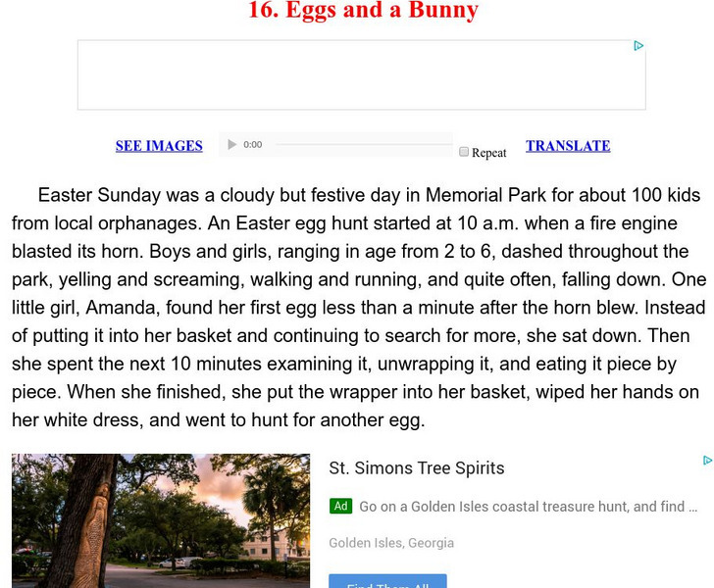Open the St. Simons Tree Spirits ad title
This screenshot has width=714, height=588.
(x=417, y=468)
